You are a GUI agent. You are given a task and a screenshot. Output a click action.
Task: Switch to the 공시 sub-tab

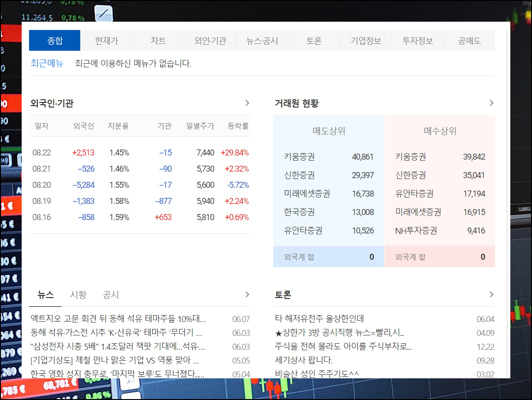[111, 294]
